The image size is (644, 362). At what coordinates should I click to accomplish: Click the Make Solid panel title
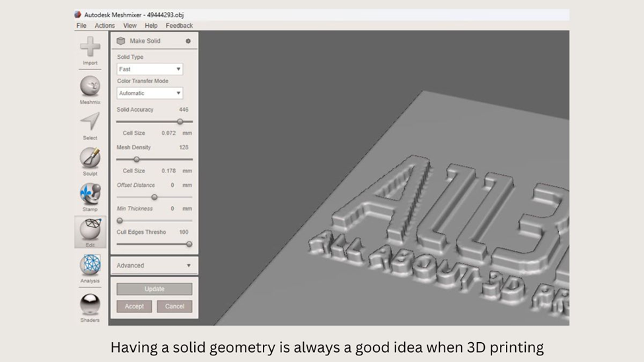click(145, 41)
